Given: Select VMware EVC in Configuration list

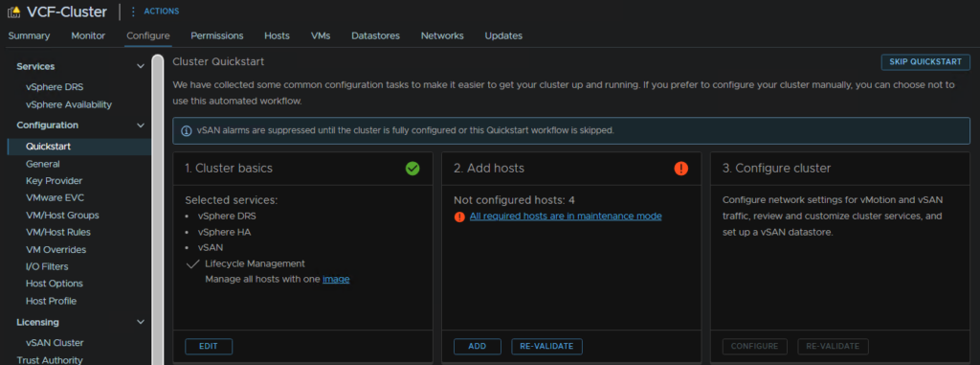Looking at the screenshot, I should pyautogui.click(x=55, y=198).
